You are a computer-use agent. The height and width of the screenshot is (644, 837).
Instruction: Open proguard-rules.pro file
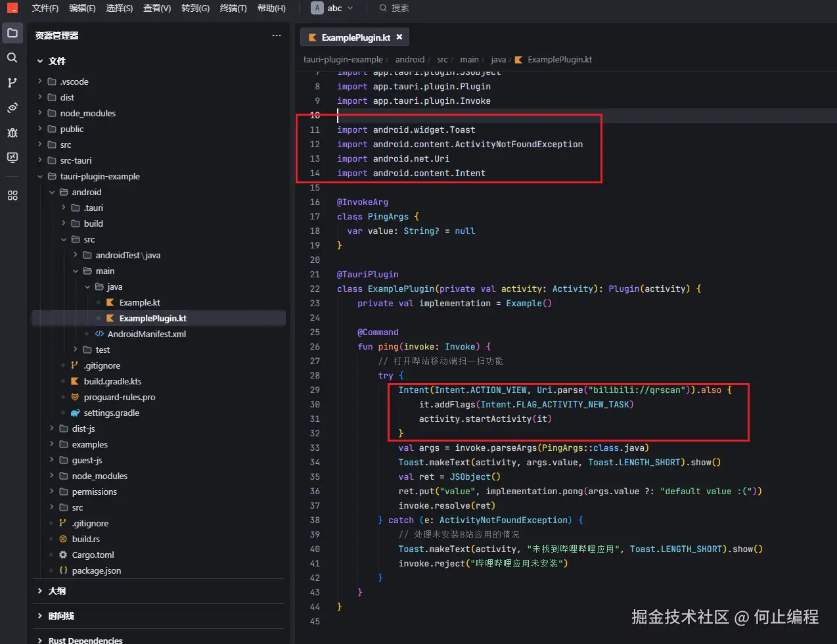pos(120,397)
